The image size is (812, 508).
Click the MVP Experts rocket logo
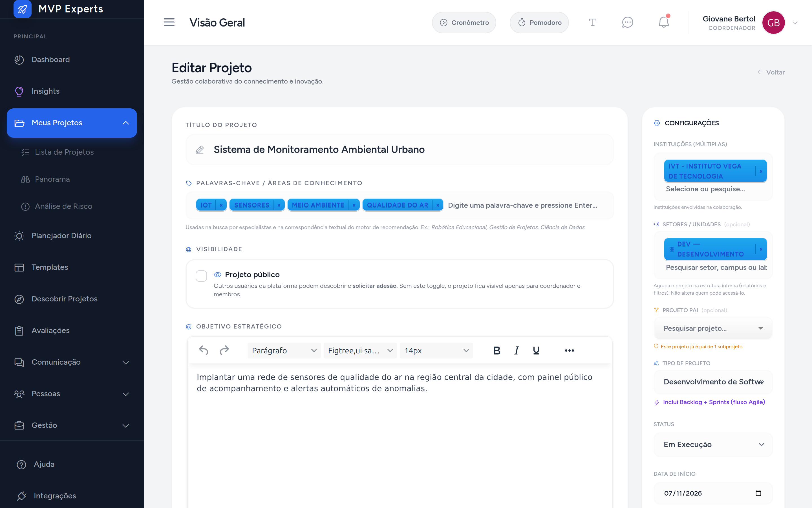coord(22,9)
